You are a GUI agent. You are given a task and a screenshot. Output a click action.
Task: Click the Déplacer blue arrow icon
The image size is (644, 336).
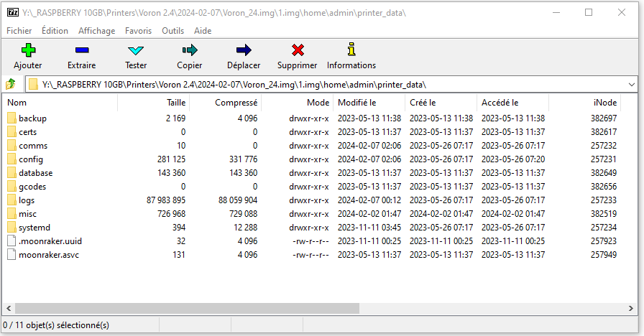pos(244,50)
